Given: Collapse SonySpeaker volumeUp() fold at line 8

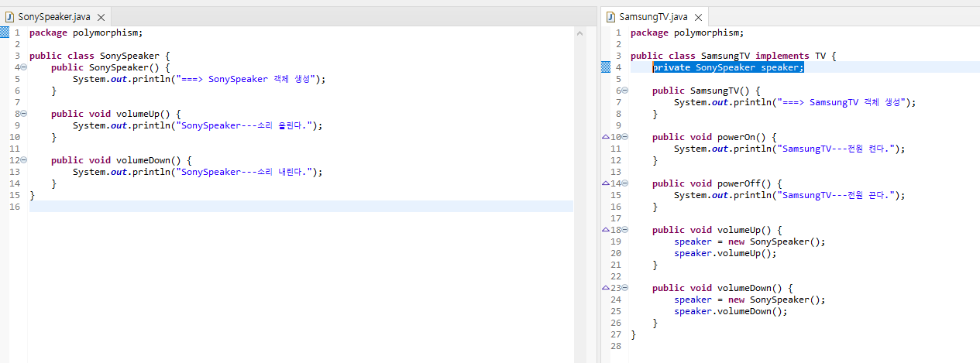Looking at the screenshot, I should 24,114.
